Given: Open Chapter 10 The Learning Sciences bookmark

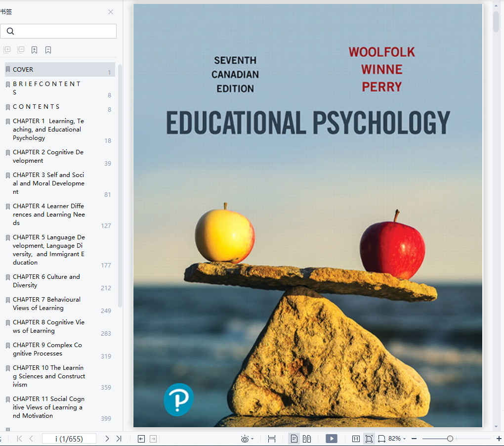Looking at the screenshot, I should click(60, 376).
